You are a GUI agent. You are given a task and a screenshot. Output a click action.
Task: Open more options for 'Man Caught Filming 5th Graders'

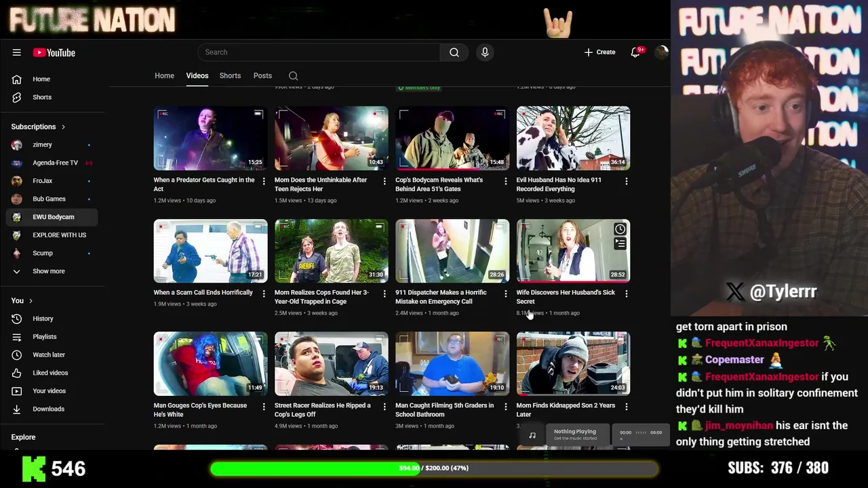[x=505, y=407]
